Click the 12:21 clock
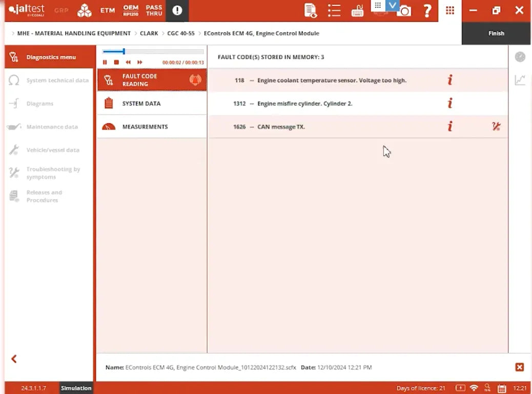The height and width of the screenshot is (394, 532). [520, 388]
